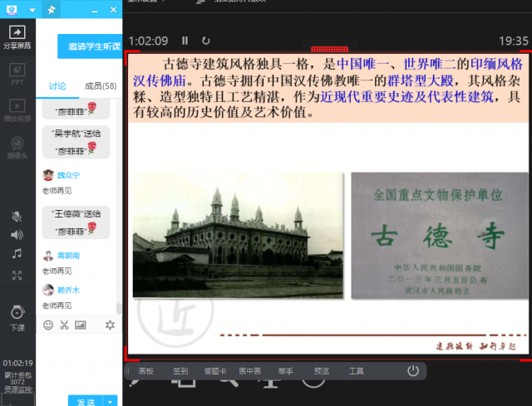Screen dimensions: 532x406
Task: Switch to the 成员(58) tab
Action: point(101,86)
